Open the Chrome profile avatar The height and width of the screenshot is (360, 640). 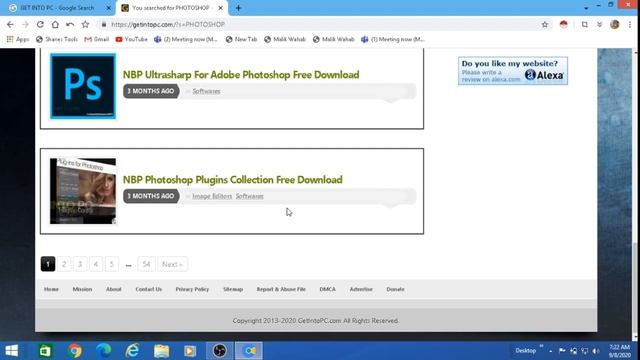(x=615, y=24)
